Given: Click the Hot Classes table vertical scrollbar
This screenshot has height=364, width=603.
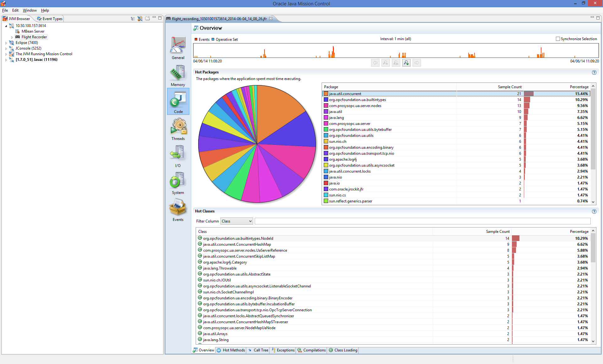Looking at the screenshot, I should (x=593, y=286).
